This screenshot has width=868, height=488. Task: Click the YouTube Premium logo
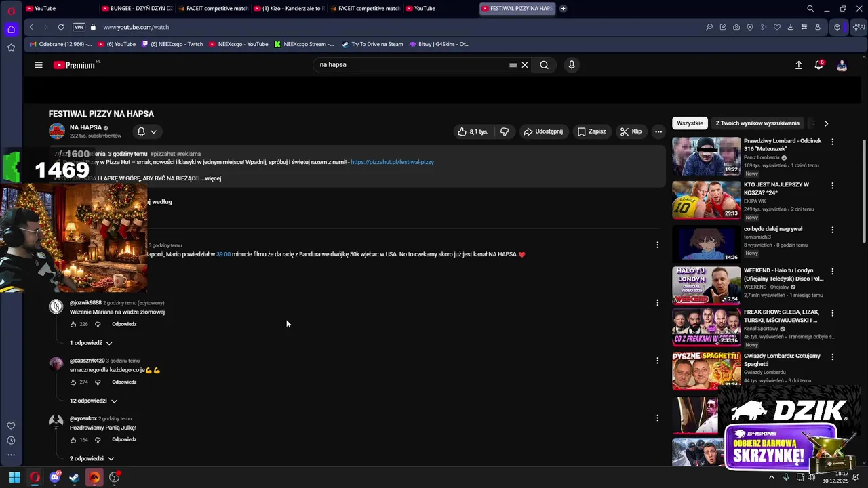click(x=74, y=65)
